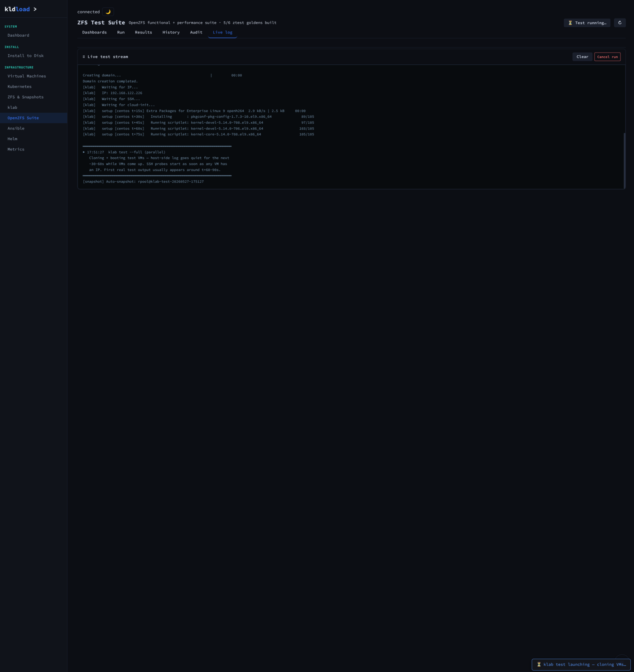Open the Dashboards tab

pos(94,32)
